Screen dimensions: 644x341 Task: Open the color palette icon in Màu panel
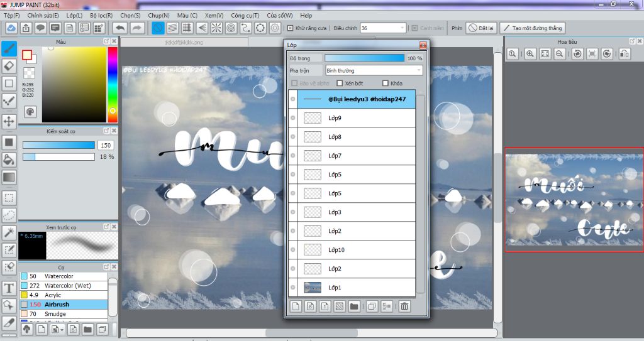[x=30, y=112]
